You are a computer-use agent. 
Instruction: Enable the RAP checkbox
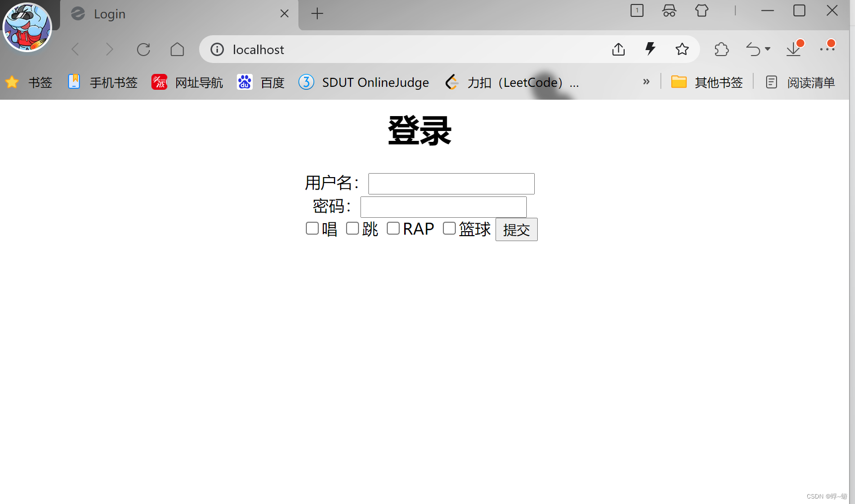coord(393,228)
